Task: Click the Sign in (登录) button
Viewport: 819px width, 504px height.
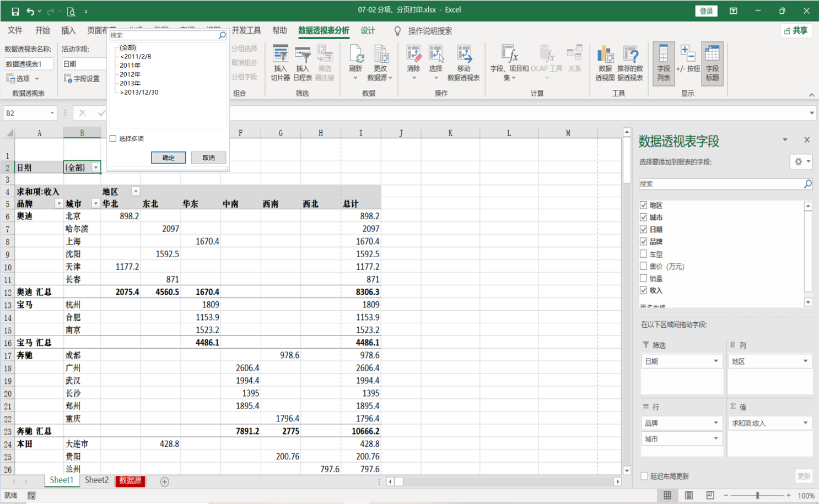Action: [x=706, y=11]
